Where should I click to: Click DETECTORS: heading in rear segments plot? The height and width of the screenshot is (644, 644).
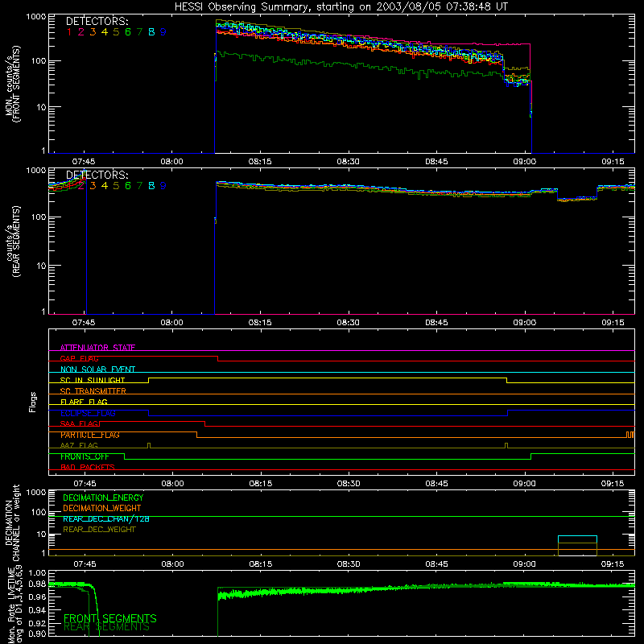(97, 175)
